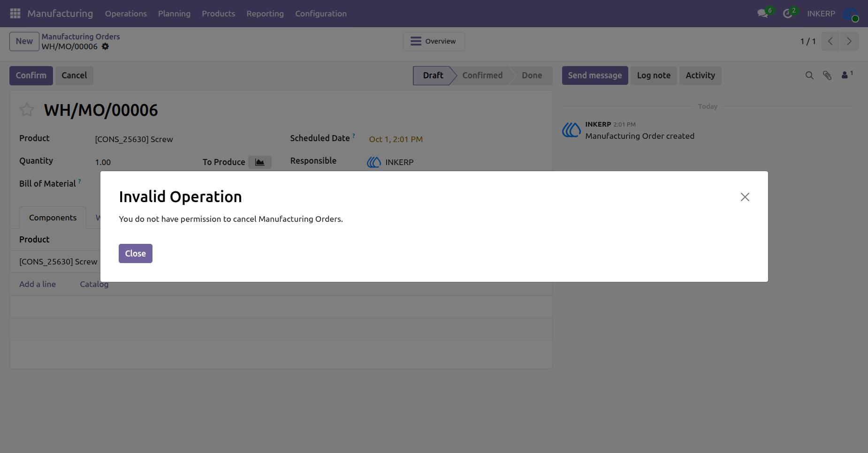Schedule an Activity in chatter
The width and height of the screenshot is (868, 453).
point(700,75)
